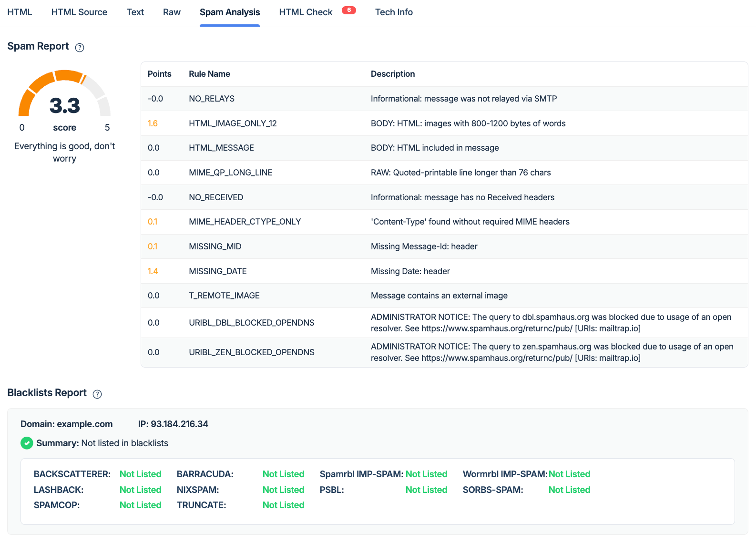Select the Spam Analysis tab
This screenshot has height=553, width=756.
point(230,12)
